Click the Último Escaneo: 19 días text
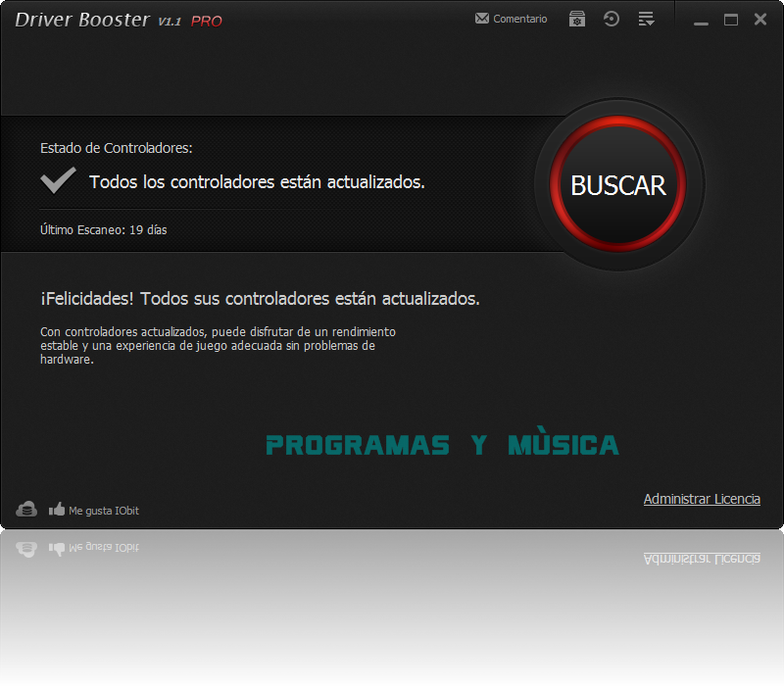Viewport: 784px width, 688px height. click(x=102, y=229)
